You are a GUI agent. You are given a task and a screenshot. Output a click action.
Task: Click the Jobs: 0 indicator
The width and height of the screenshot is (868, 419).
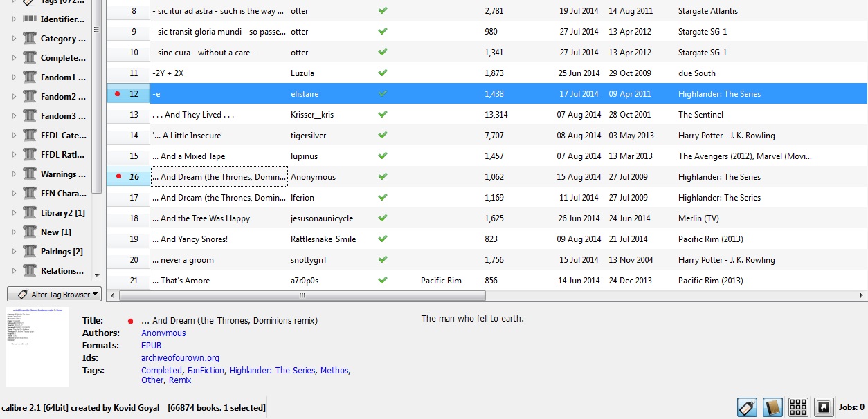pos(851,407)
